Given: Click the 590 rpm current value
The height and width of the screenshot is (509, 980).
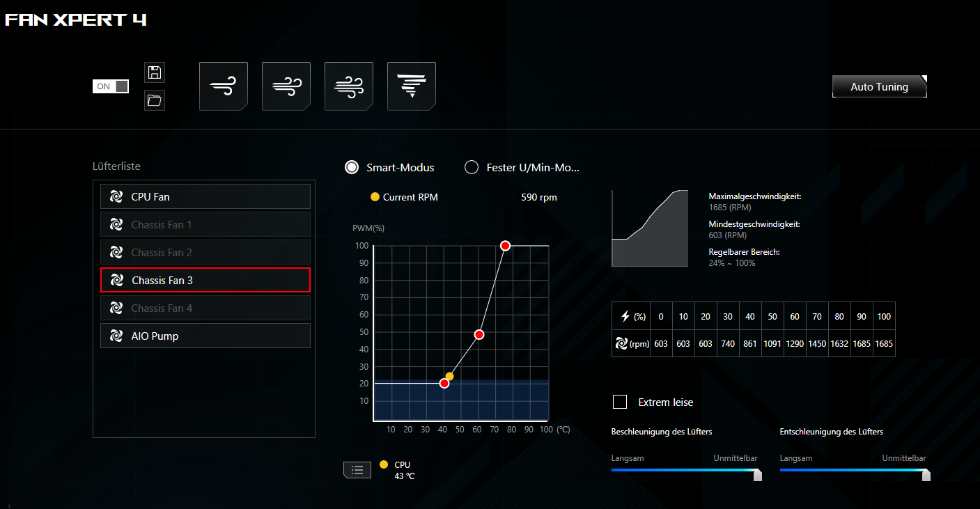Looking at the screenshot, I should (539, 198).
